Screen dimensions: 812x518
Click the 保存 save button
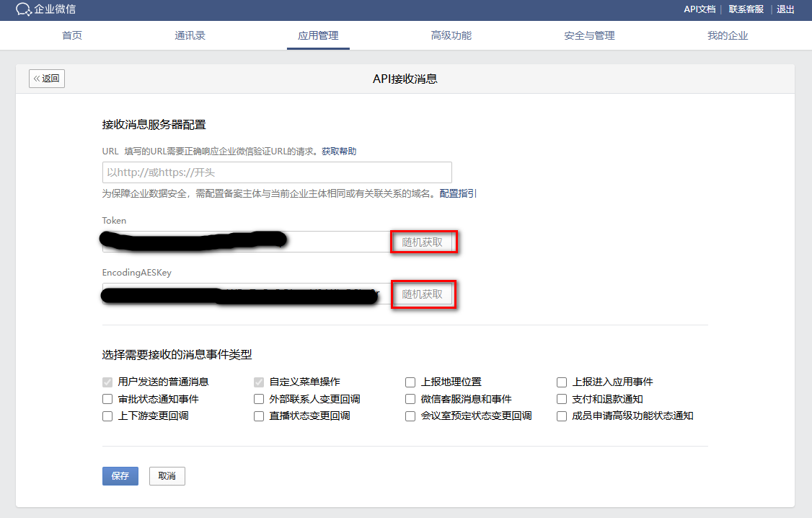pos(120,475)
